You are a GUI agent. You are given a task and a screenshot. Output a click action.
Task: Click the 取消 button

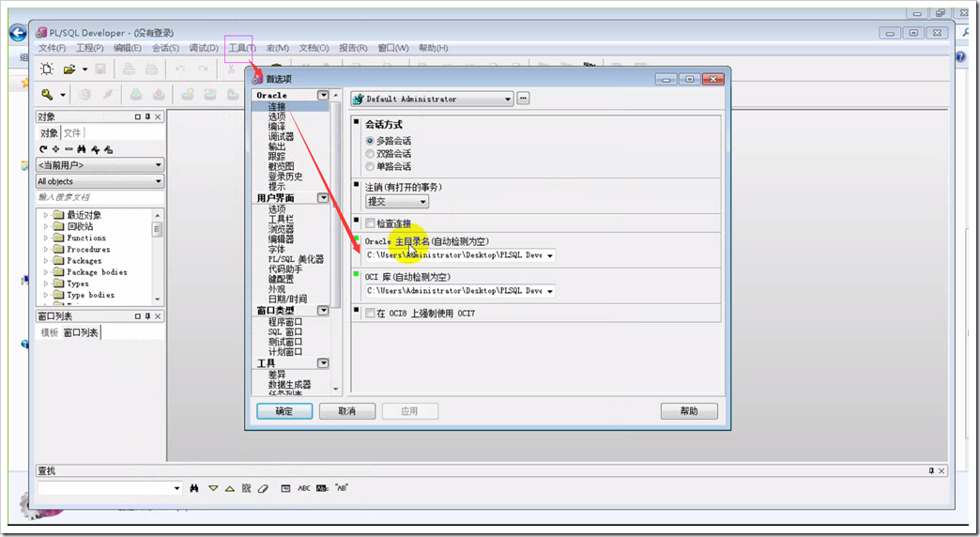pyautogui.click(x=347, y=411)
